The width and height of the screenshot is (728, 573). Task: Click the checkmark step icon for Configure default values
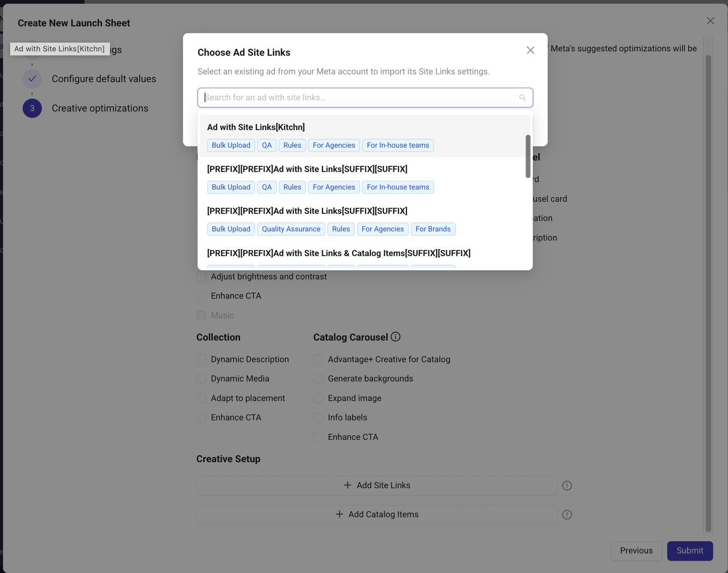pos(32,79)
